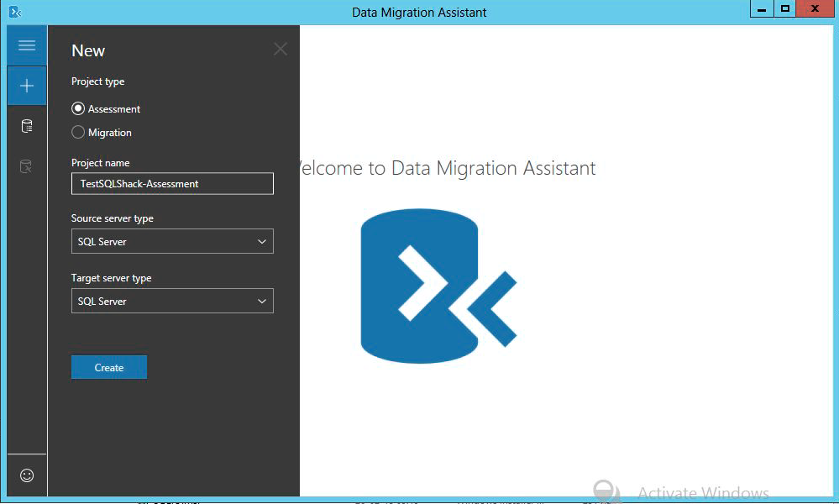Click the smiley feedback icon
Viewport: 839px width, 504px height.
click(27, 475)
